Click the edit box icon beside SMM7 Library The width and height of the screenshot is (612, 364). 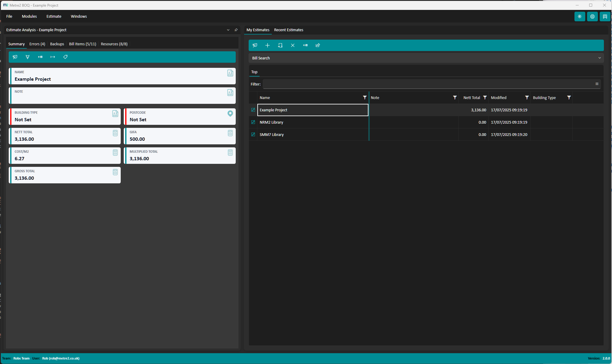coord(253,134)
